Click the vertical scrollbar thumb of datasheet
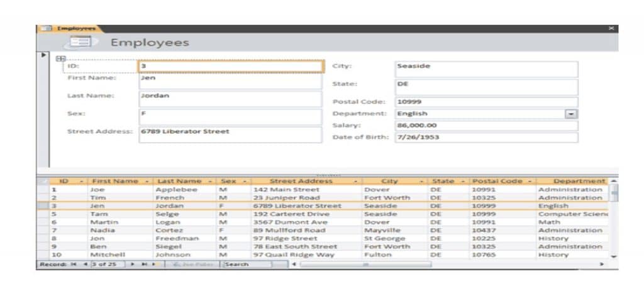The width and height of the screenshot is (644, 286). tap(614, 192)
